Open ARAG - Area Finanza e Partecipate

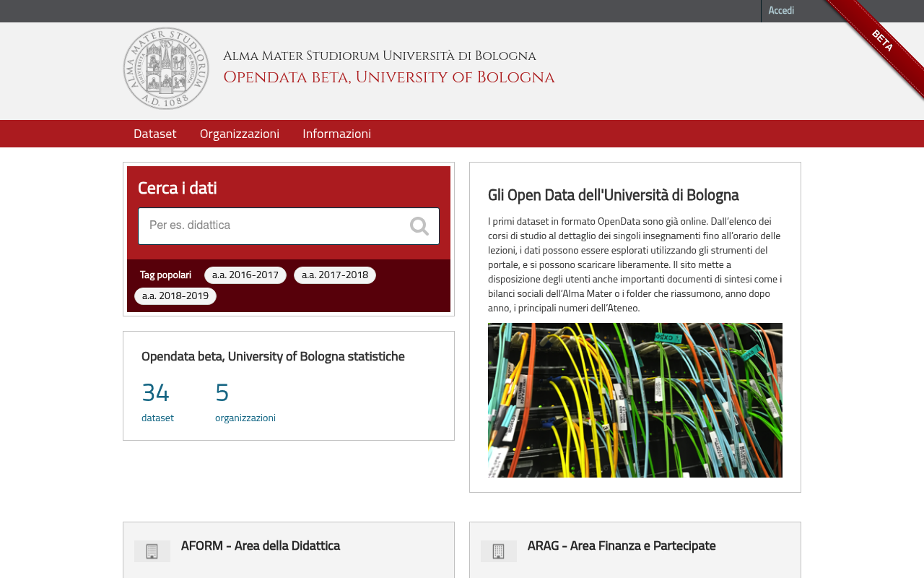click(622, 545)
